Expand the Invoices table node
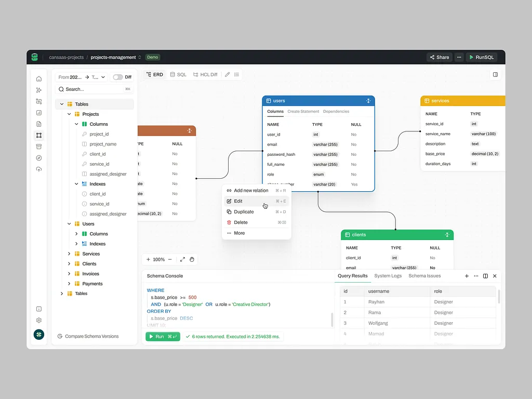The image size is (532, 399). pos(69,274)
